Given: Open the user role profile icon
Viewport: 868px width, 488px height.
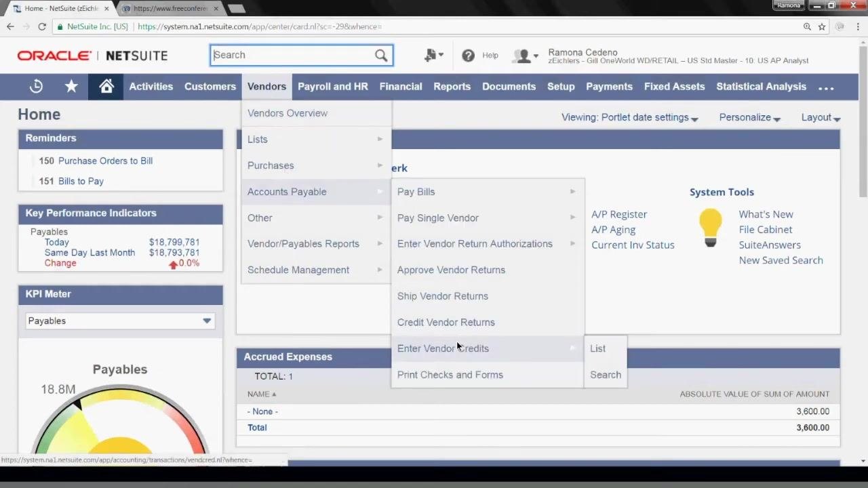Looking at the screenshot, I should (x=525, y=56).
